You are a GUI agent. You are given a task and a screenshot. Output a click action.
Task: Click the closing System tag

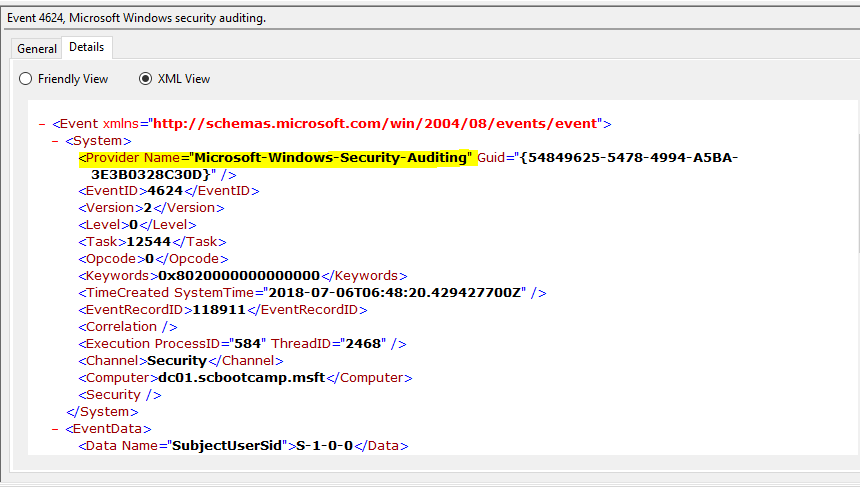102,412
